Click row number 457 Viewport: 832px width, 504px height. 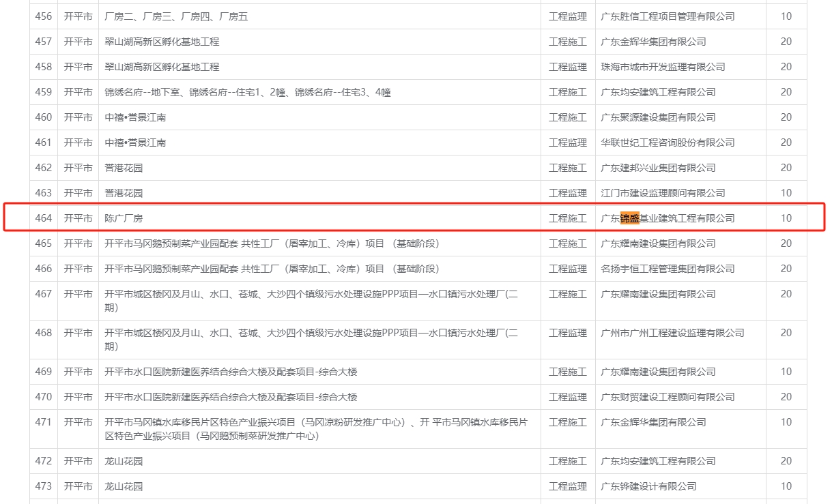pyautogui.click(x=44, y=42)
